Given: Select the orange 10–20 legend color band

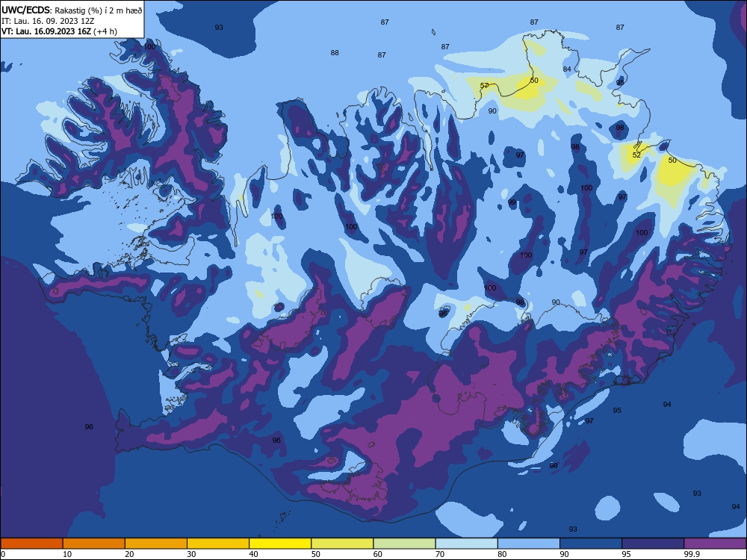Looking at the screenshot, I should 94,544.
